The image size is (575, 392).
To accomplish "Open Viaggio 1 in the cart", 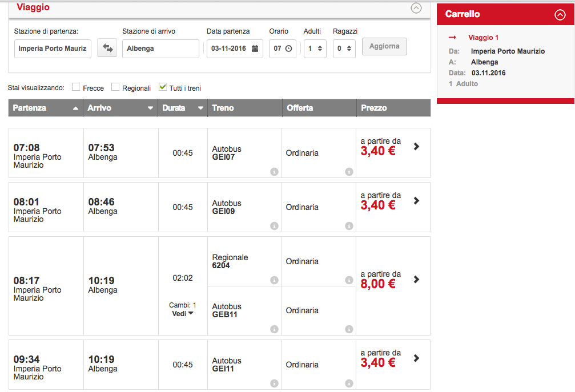I will (483, 38).
